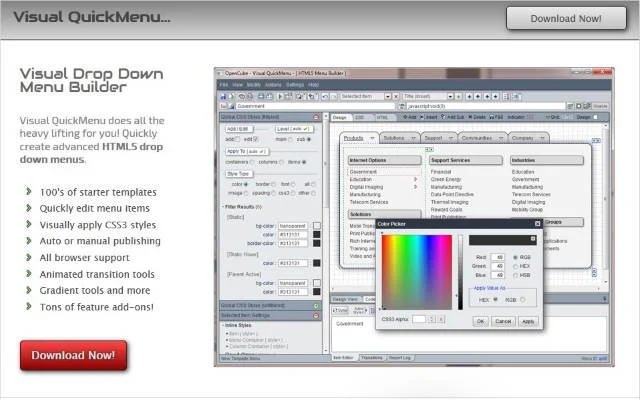Click the plus icon beside Title box
The width and height of the screenshot is (640, 400).
pos(458,97)
